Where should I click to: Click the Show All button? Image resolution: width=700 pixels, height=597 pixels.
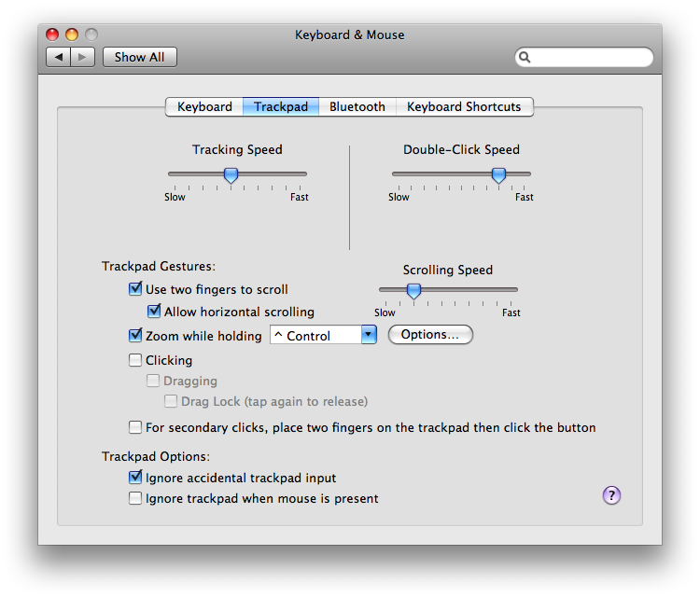click(x=140, y=57)
